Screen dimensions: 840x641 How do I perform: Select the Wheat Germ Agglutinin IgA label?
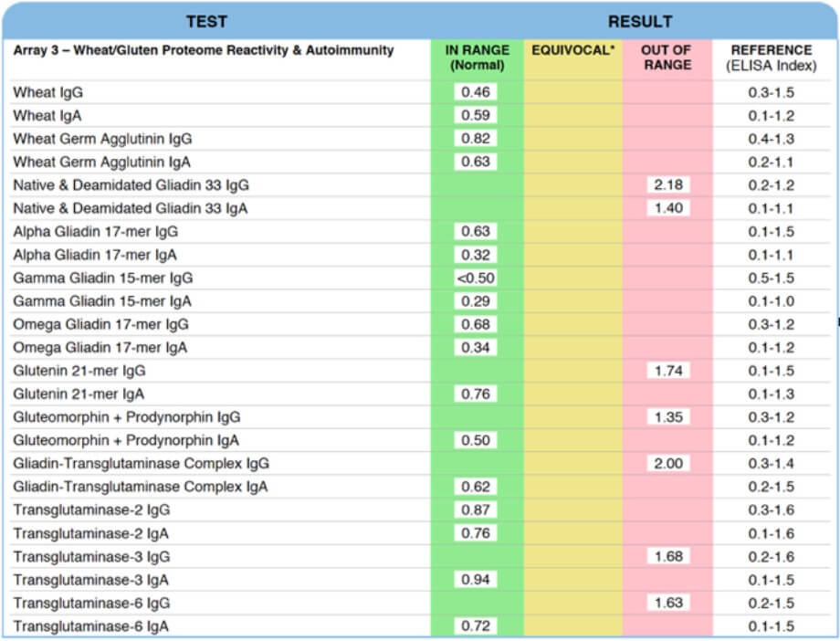[101, 162]
